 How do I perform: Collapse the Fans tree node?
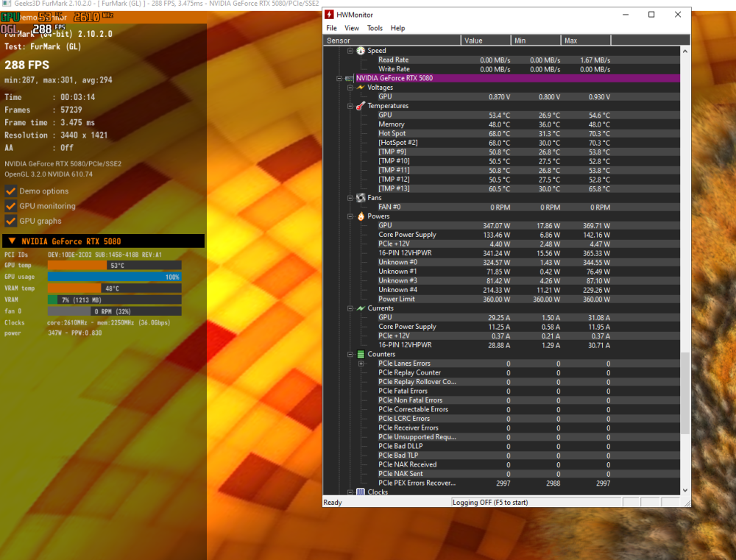(350, 198)
